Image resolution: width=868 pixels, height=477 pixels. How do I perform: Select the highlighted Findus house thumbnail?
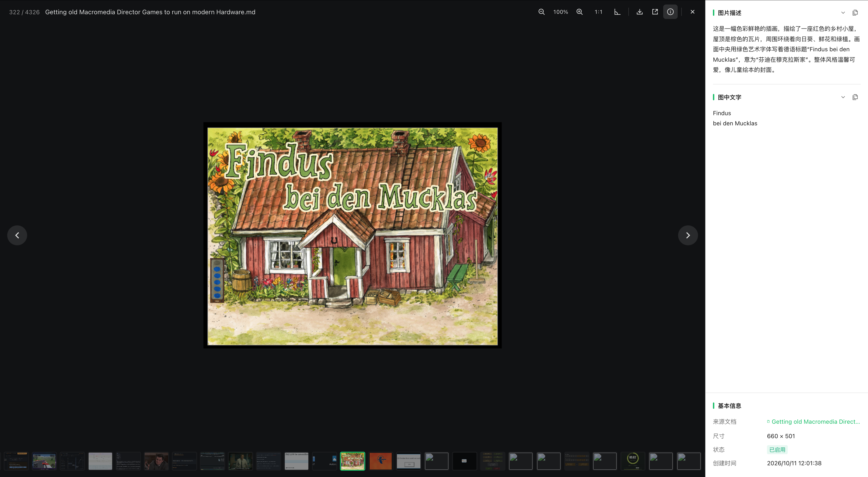(x=352, y=461)
